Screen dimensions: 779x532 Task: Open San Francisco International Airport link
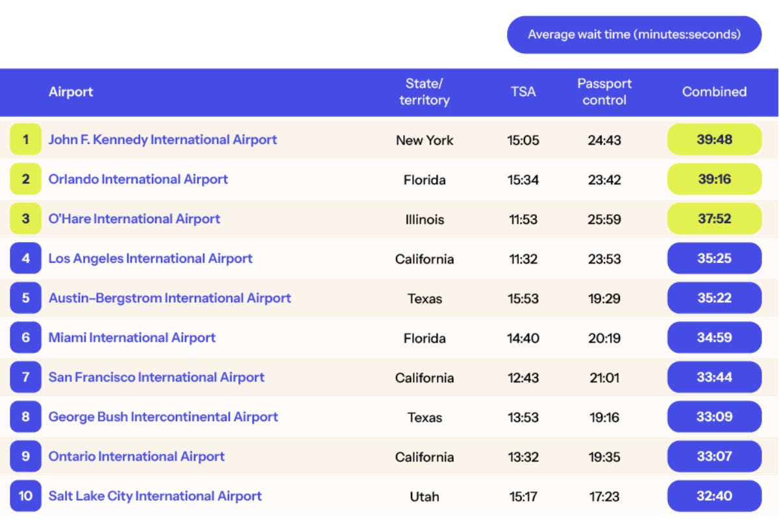[156, 377]
